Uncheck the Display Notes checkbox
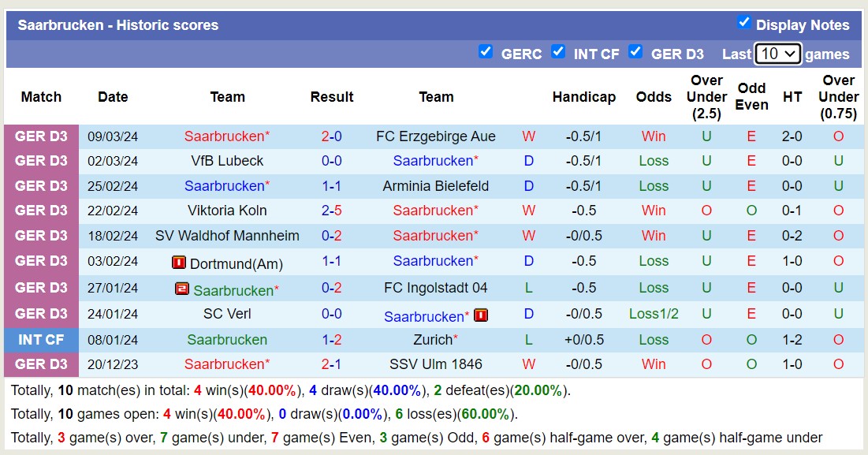 coord(744,24)
